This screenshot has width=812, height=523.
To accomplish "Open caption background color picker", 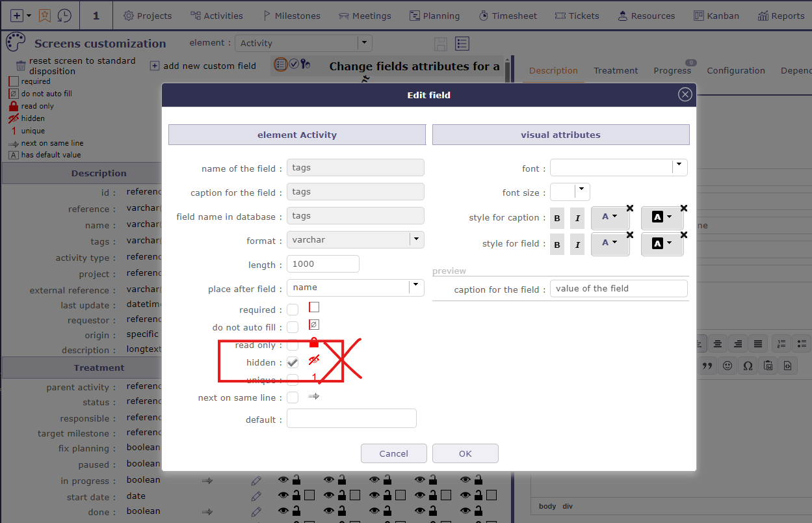I will coord(662,217).
